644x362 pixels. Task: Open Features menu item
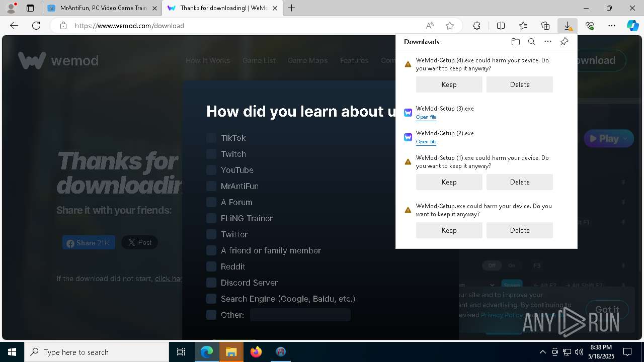(354, 60)
